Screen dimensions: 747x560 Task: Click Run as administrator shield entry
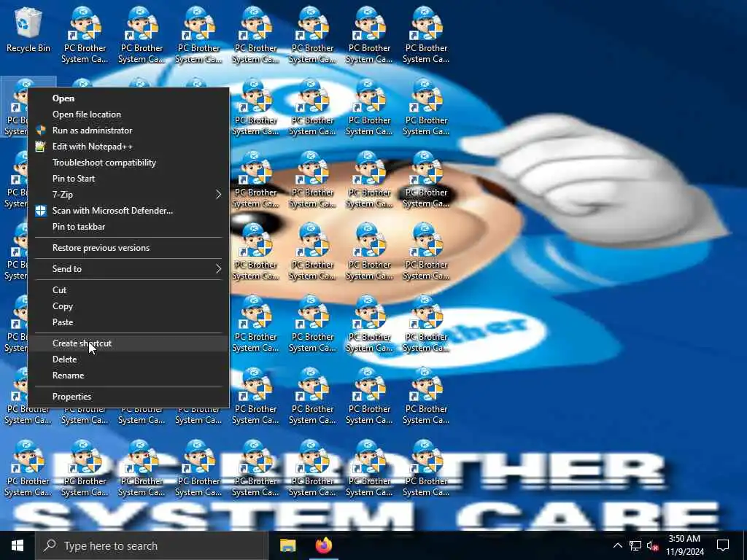(128, 131)
